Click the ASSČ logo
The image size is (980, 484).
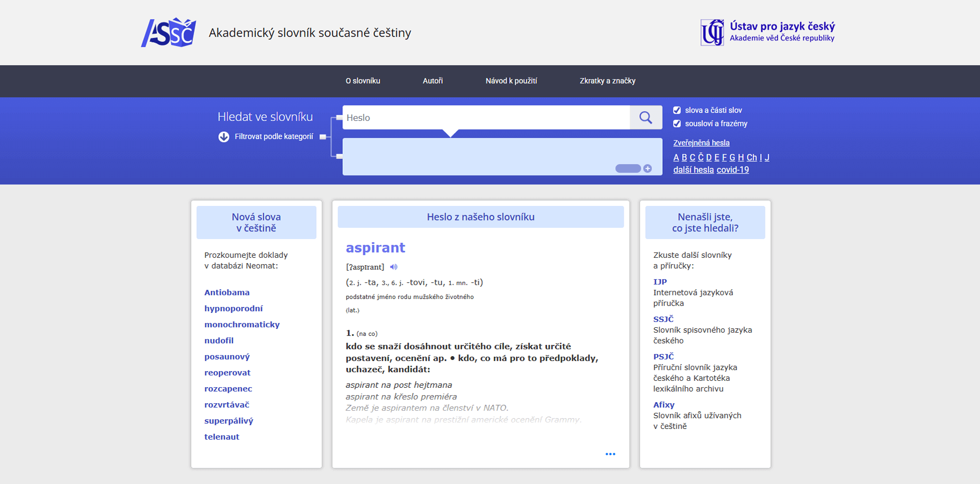coord(169,33)
